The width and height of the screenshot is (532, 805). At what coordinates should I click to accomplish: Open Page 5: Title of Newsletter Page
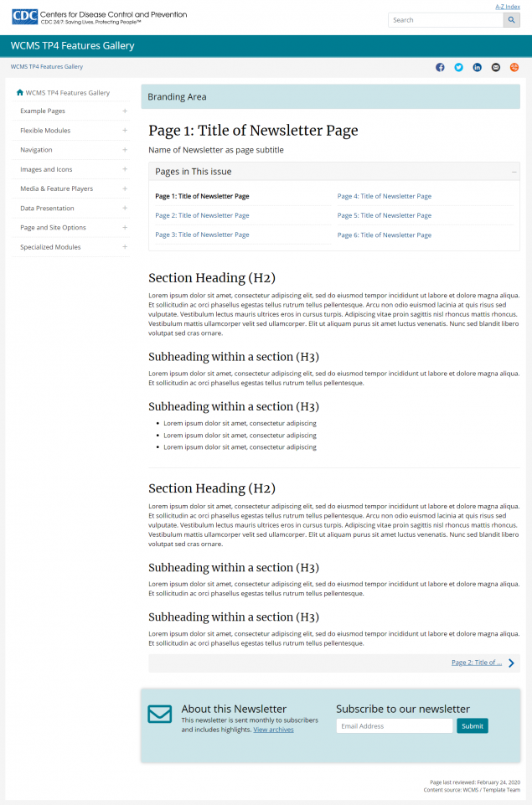point(384,215)
